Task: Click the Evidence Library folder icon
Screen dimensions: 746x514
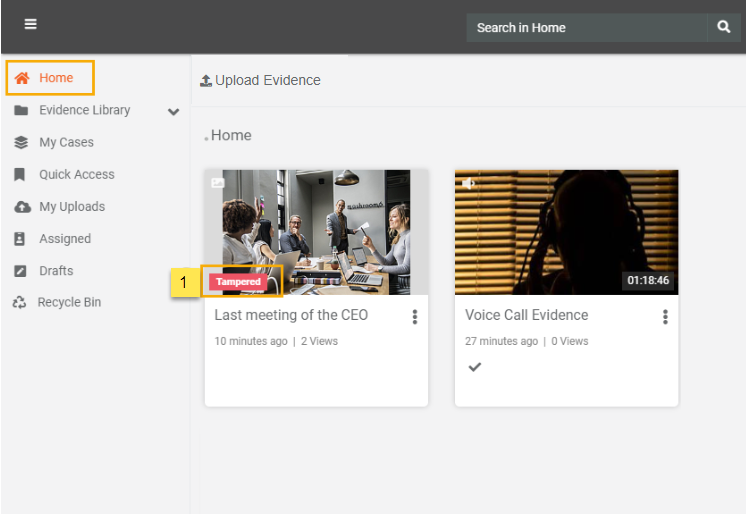Action: 21,110
